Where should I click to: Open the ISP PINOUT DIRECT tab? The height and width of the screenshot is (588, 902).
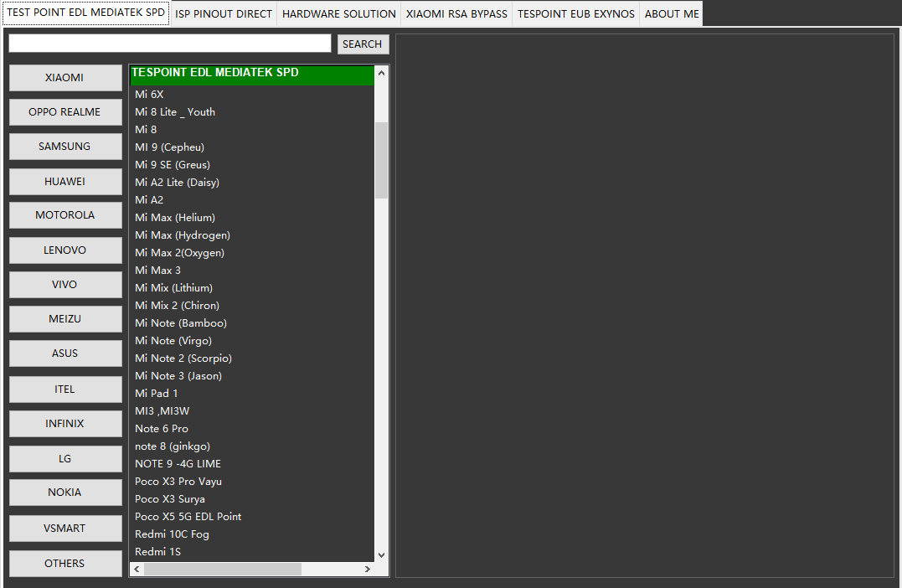(224, 13)
